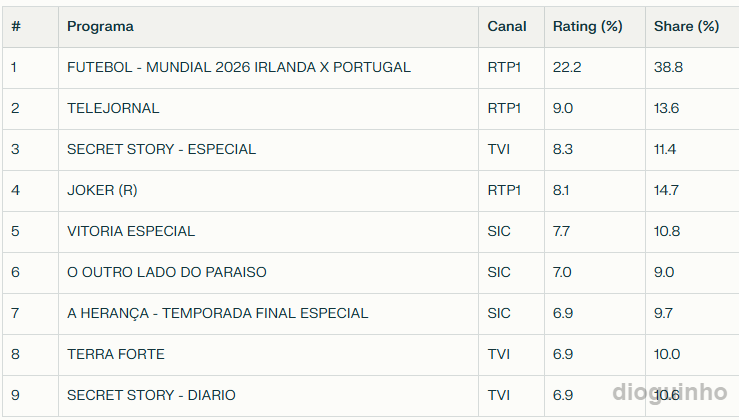This screenshot has height=420, width=739.
Task: Select SECRET STORY - DIARIO program entry
Action: coord(151,395)
